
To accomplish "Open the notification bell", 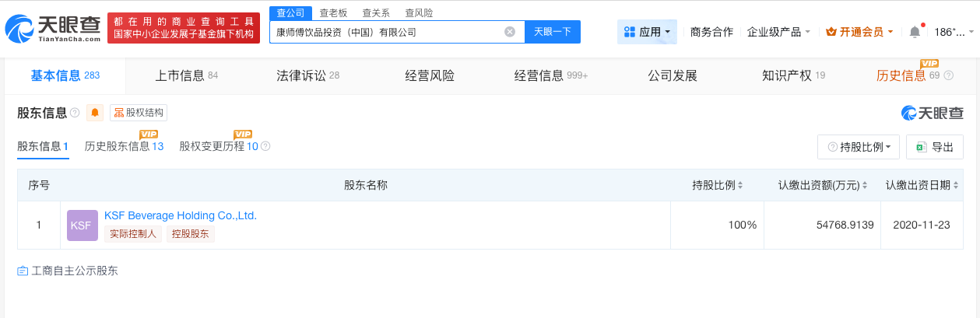I will (915, 32).
